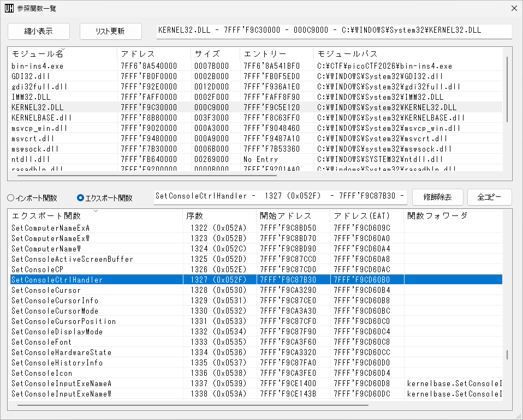Viewport: 523px width, 420px height.
Task: Sort by エクスポート関数 column header
Action: tap(95, 215)
